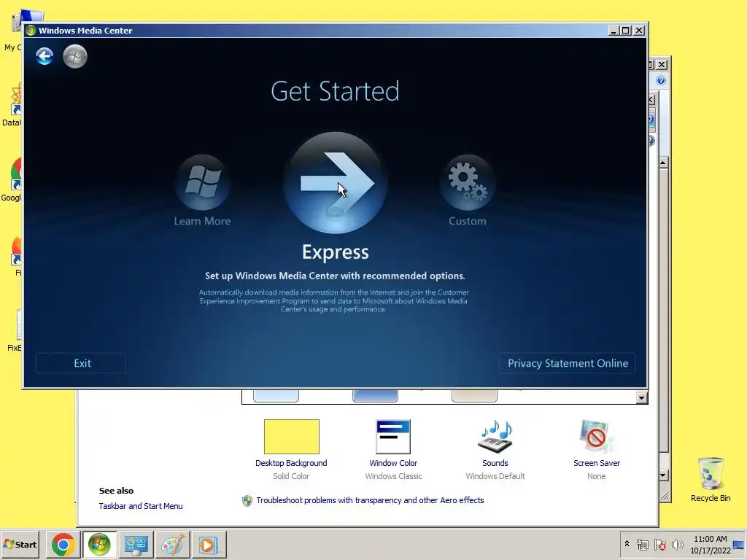Viewport: 747px width, 560px height.
Task: Open the Start menu
Action: (x=20, y=544)
